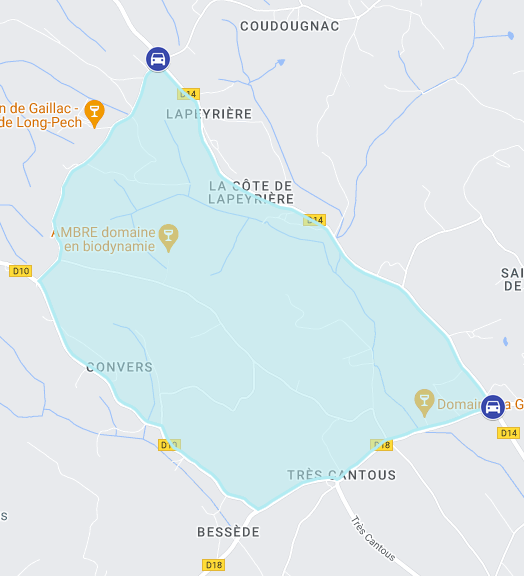The height and width of the screenshot is (576, 524).
Task: Click the D18 badge above Très Cantous
Action: pyautogui.click(x=381, y=445)
